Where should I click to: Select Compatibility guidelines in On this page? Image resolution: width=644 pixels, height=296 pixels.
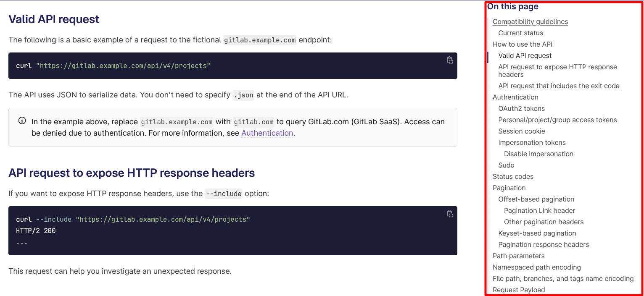pyautogui.click(x=530, y=21)
